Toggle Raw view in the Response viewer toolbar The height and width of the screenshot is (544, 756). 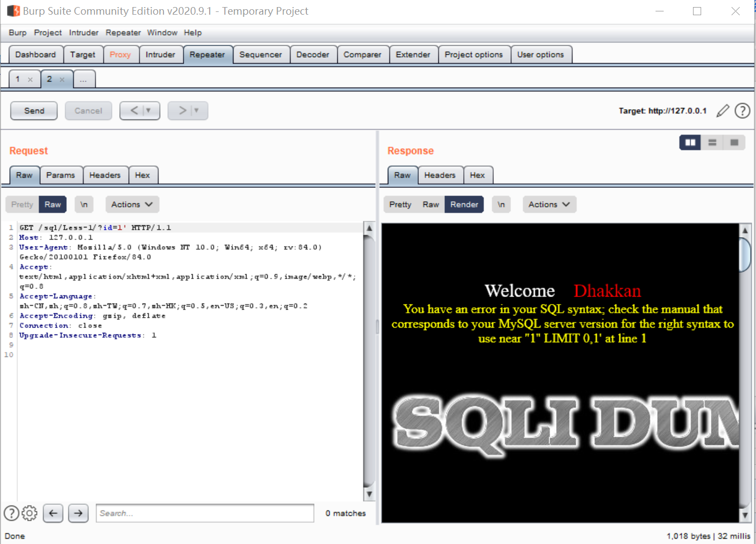(431, 205)
